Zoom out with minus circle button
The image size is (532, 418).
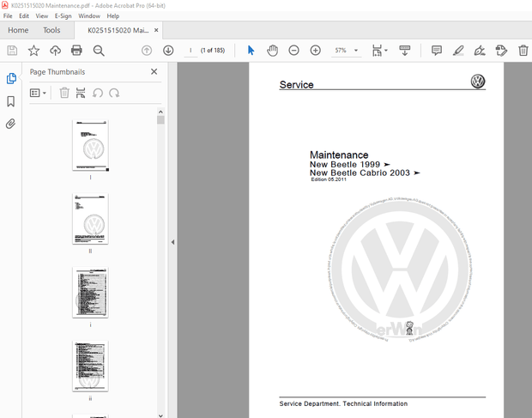pyautogui.click(x=293, y=51)
